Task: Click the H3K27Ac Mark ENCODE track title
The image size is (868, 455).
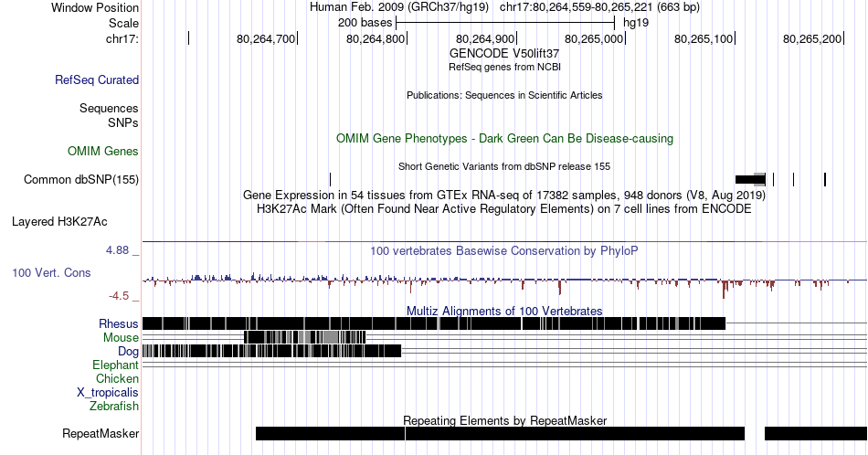Action: point(504,208)
